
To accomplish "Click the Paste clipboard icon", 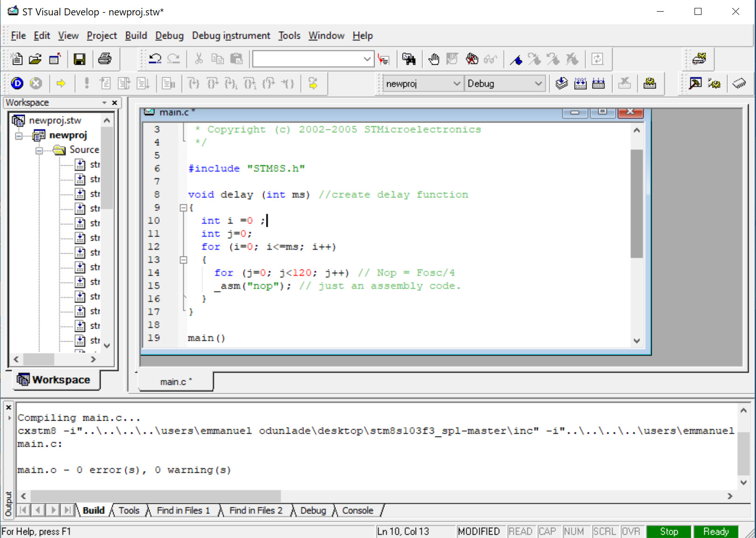I will 237,59.
